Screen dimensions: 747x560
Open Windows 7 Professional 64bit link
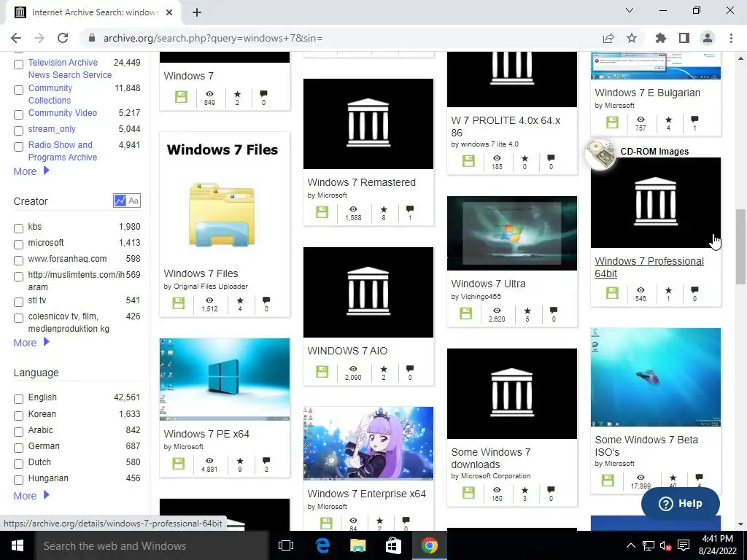(649, 267)
